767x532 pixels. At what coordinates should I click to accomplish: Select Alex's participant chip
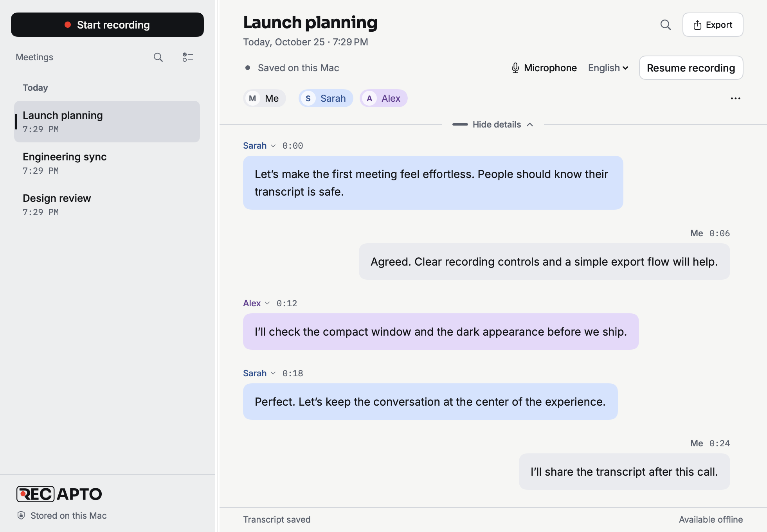tap(383, 99)
